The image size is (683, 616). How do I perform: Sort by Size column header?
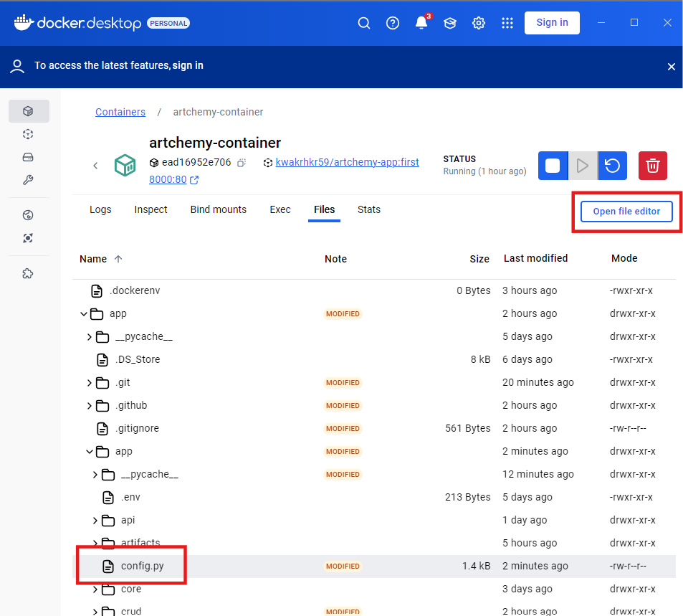(479, 259)
